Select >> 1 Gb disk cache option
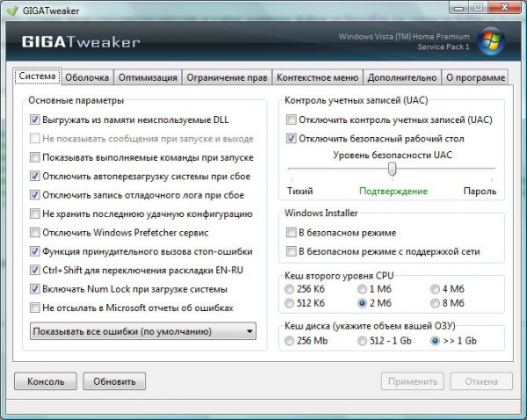This screenshot has width=527, height=420. (436, 341)
